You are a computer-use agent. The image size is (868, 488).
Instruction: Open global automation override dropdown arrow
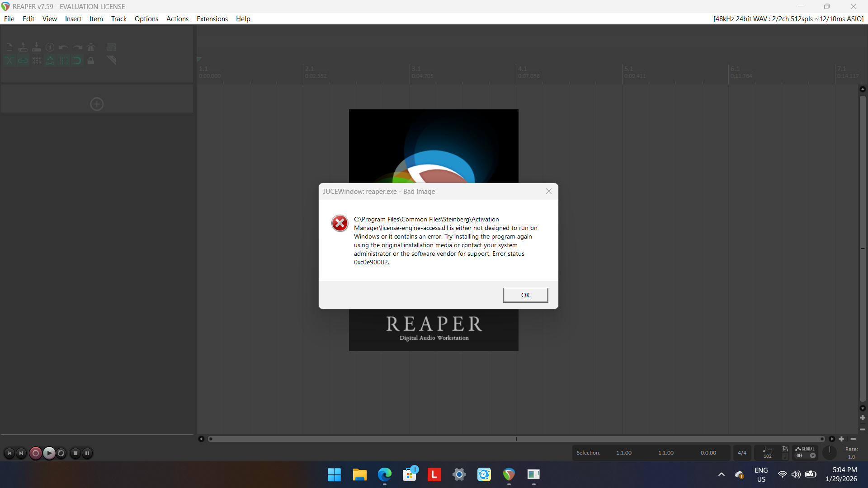click(813, 455)
